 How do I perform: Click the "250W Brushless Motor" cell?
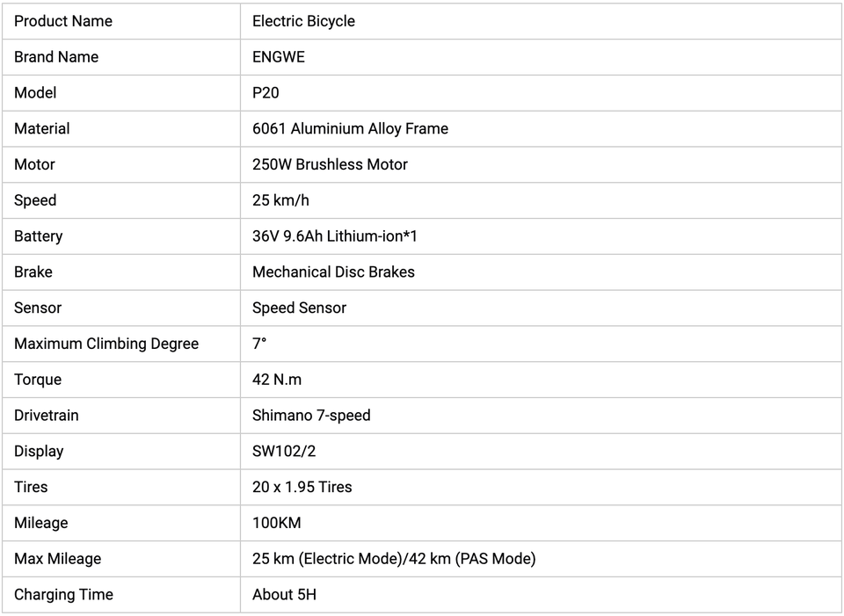pyautogui.click(x=330, y=164)
